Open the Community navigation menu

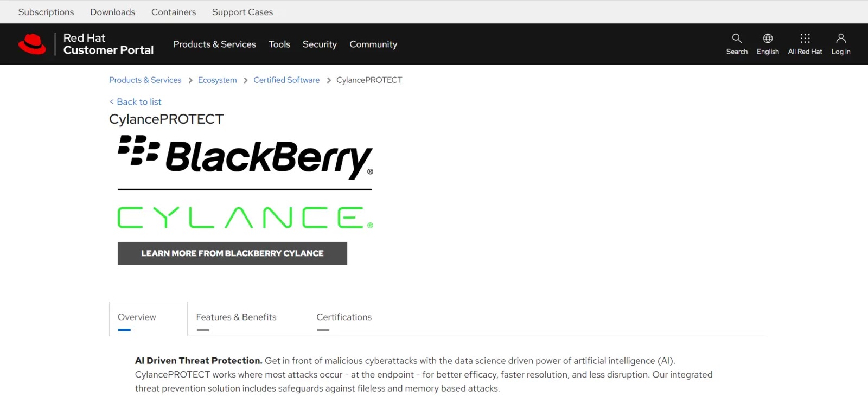(373, 44)
